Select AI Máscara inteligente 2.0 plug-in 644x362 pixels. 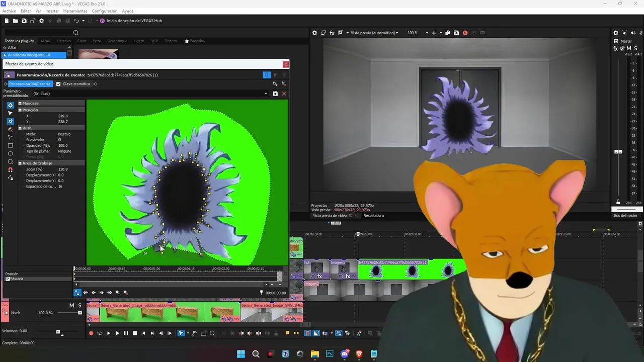(34, 55)
